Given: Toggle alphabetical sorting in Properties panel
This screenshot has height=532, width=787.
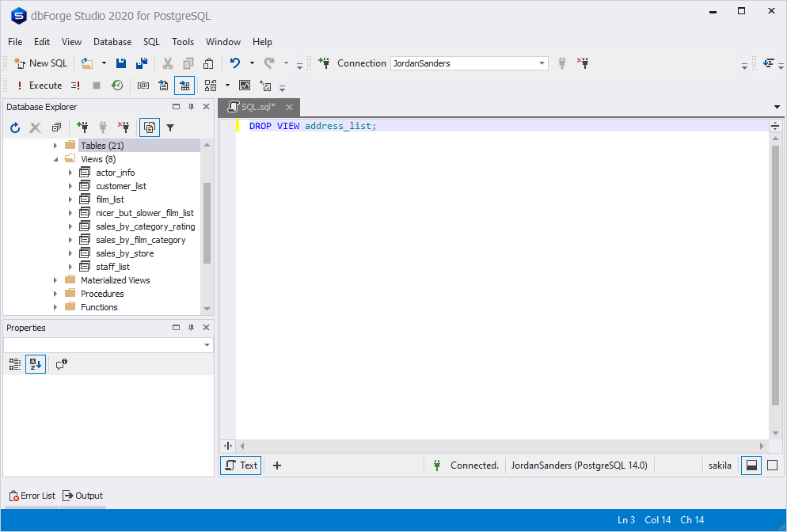Looking at the screenshot, I should coord(35,364).
